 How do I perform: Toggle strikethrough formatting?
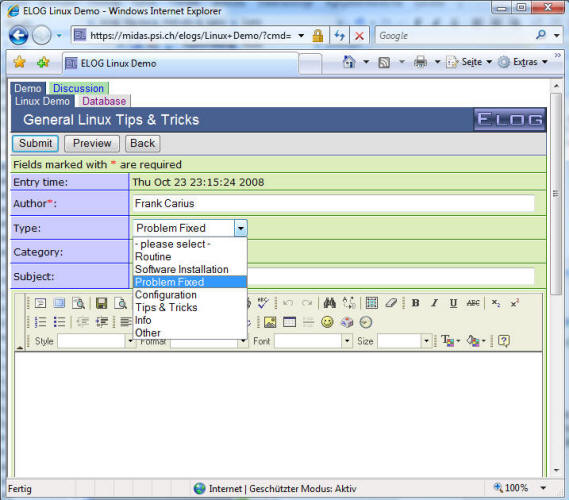[x=473, y=303]
